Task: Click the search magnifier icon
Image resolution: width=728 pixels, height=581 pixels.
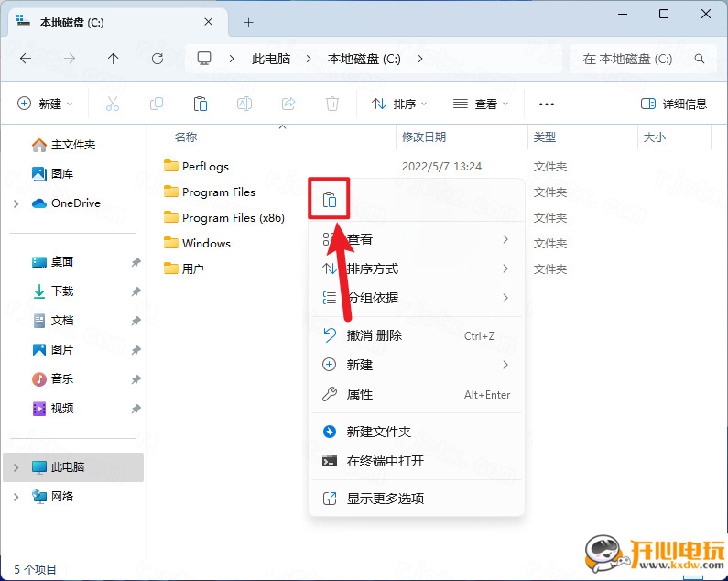Action: [x=700, y=59]
